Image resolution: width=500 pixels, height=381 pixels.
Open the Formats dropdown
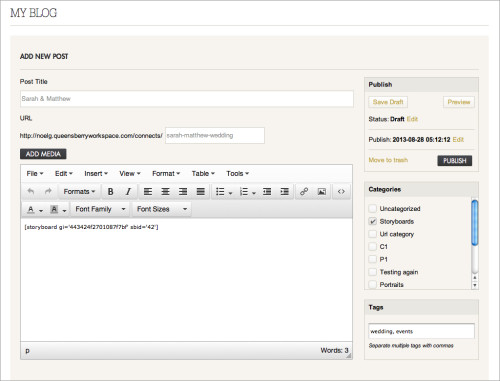pos(79,192)
